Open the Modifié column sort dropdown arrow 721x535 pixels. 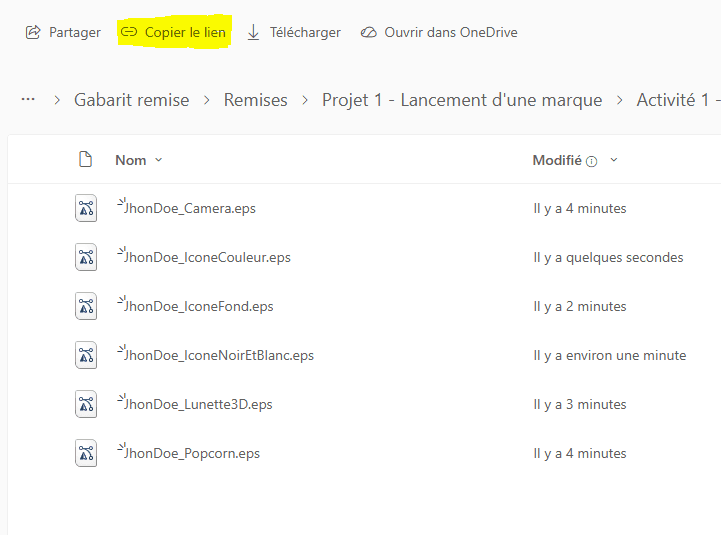[614, 160]
